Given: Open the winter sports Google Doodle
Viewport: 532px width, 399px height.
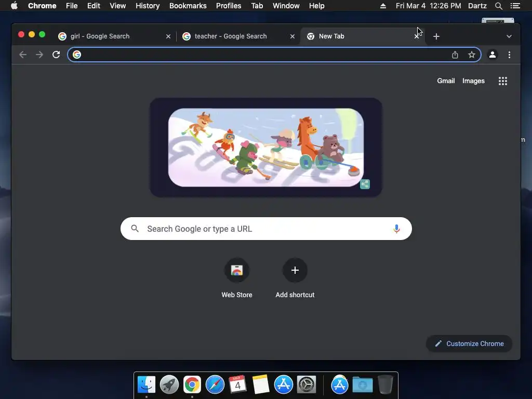Looking at the screenshot, I should [266, 148].
